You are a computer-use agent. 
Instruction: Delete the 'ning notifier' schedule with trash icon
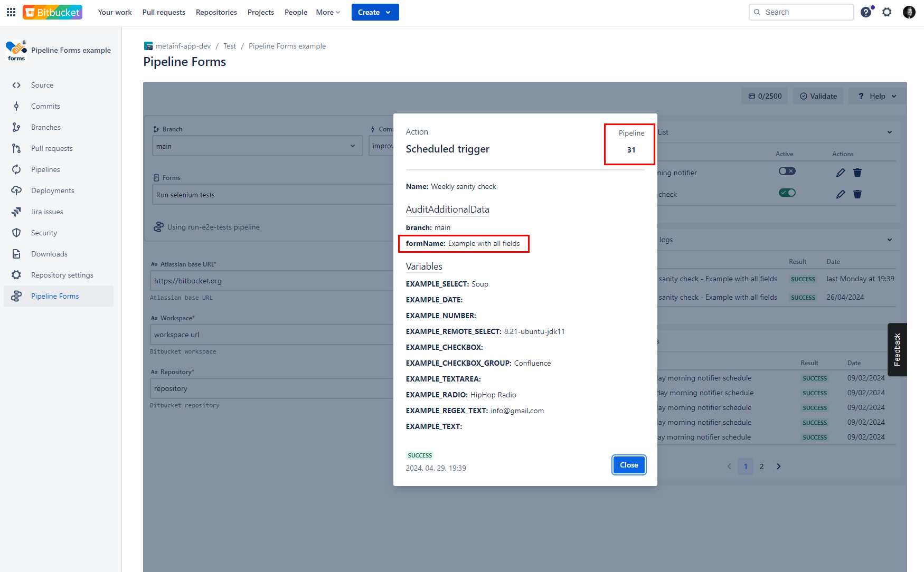click(857, 173)
